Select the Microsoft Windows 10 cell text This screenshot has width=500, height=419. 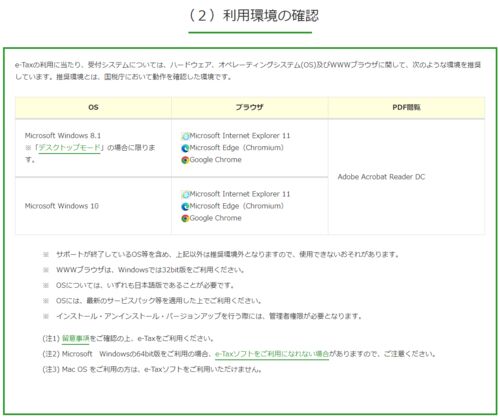(x=62, y=206)
